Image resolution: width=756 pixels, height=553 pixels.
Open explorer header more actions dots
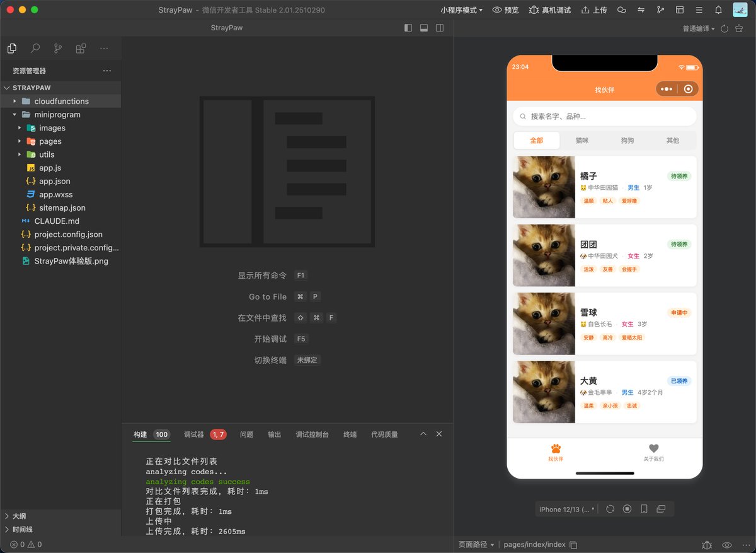click(x=107, y=71)
